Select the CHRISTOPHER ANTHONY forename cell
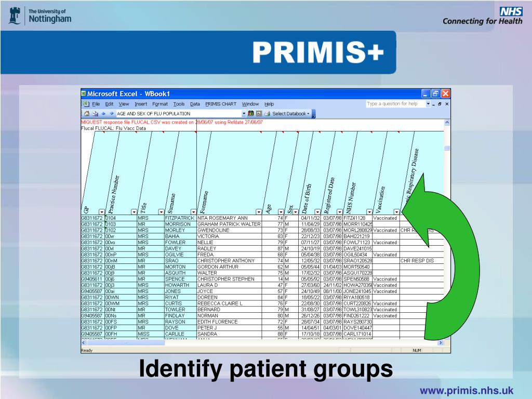The width and height of the screenshot is (532, 399). 230,261
